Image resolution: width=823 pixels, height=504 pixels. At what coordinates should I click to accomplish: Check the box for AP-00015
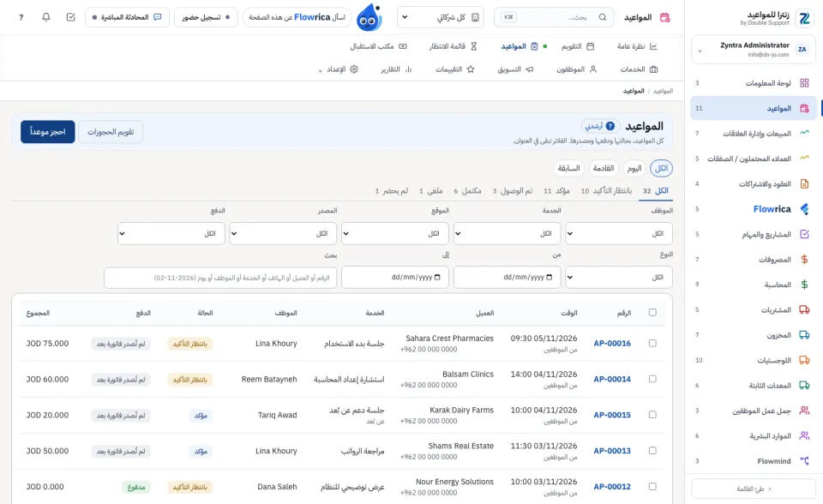(652, 414)
